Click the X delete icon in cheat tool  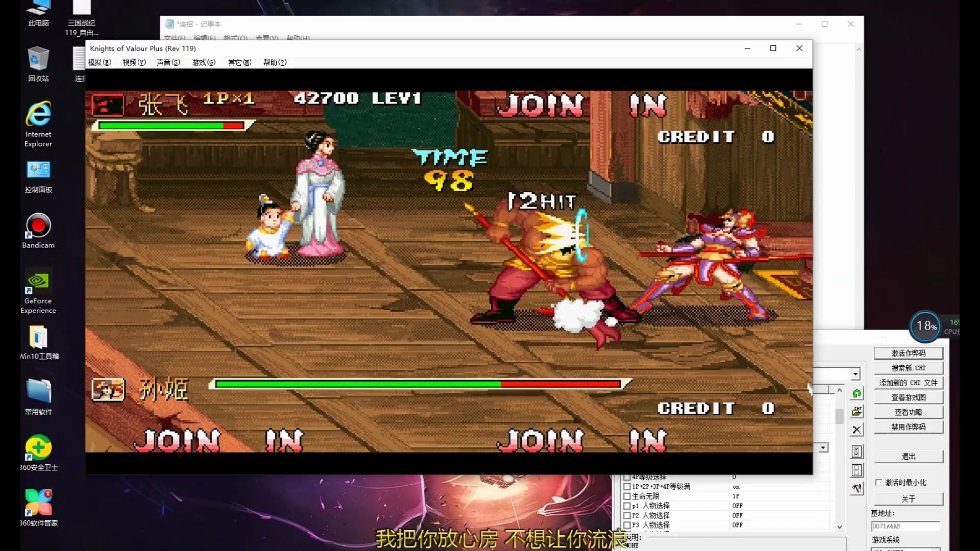(x=857, y=430)
